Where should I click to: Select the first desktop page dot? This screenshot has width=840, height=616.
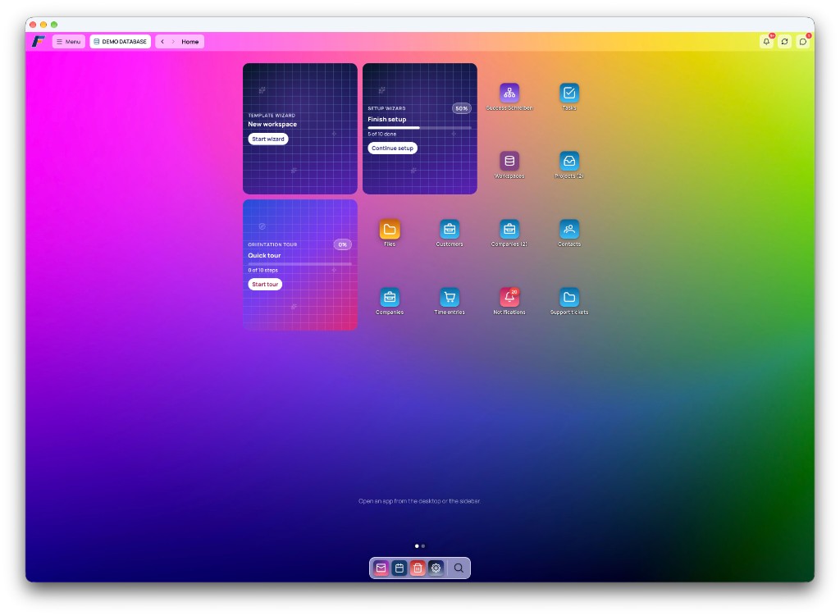click(x=417, y=545)
